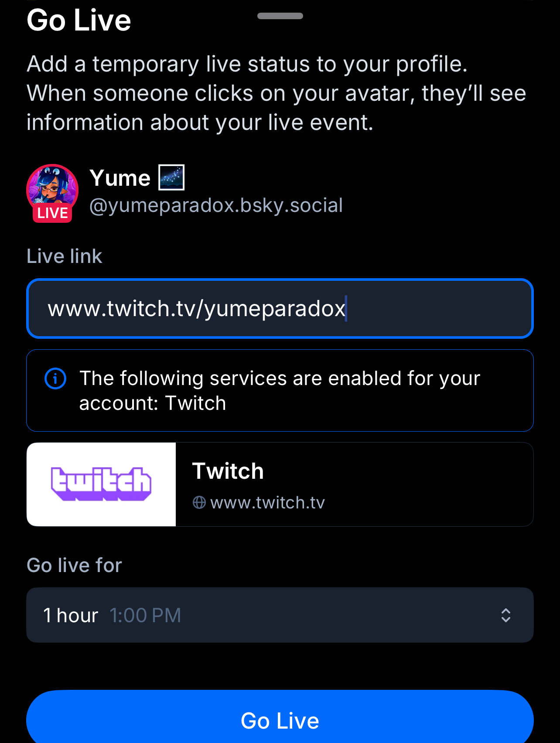
Task: Click the red LIVE badge on avatar
Action: point(52,213)
